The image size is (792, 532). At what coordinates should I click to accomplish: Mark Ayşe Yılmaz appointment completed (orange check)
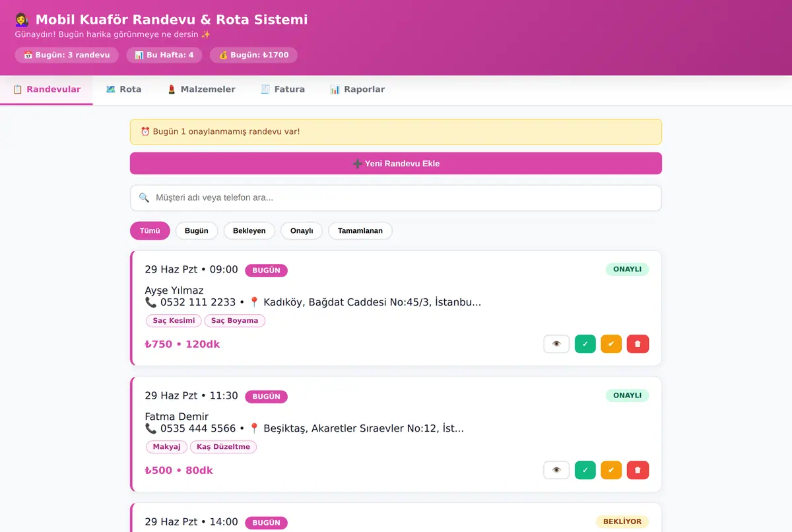click(611, 344)
